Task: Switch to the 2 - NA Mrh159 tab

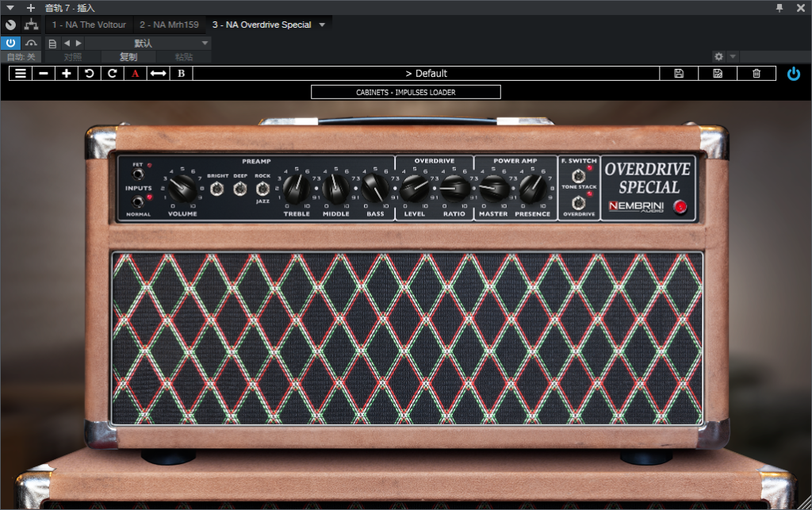Action: [169, 25]
